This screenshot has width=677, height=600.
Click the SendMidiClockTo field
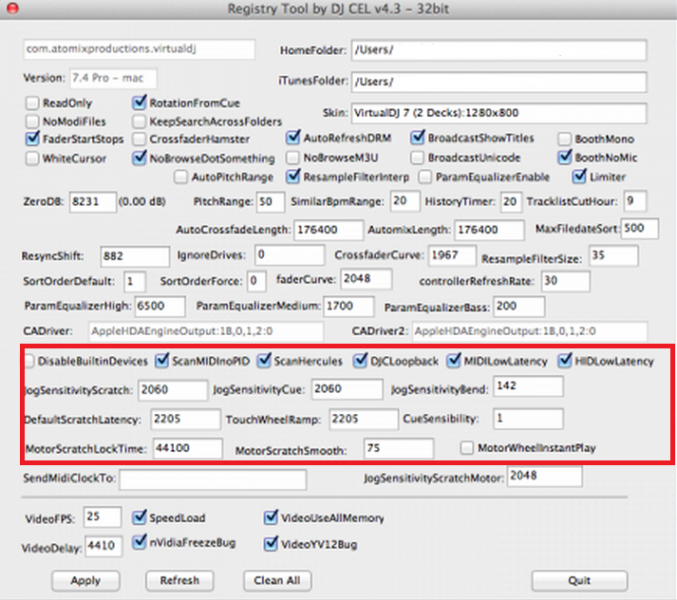[213, 480]
